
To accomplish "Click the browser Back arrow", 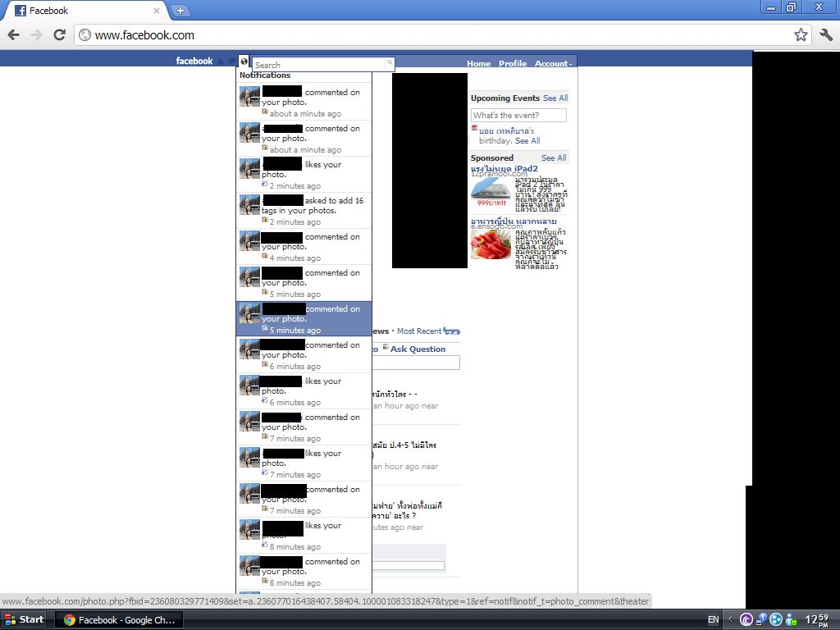I will point(13,34).
